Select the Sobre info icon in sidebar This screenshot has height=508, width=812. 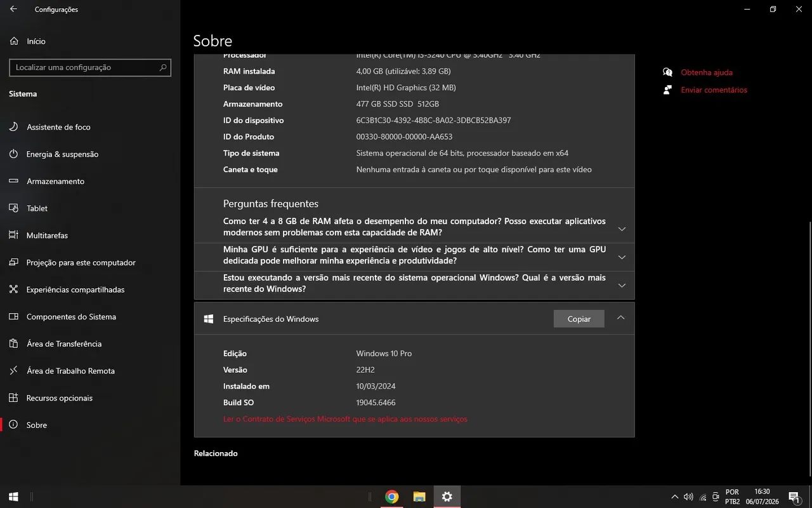[14, 425]
